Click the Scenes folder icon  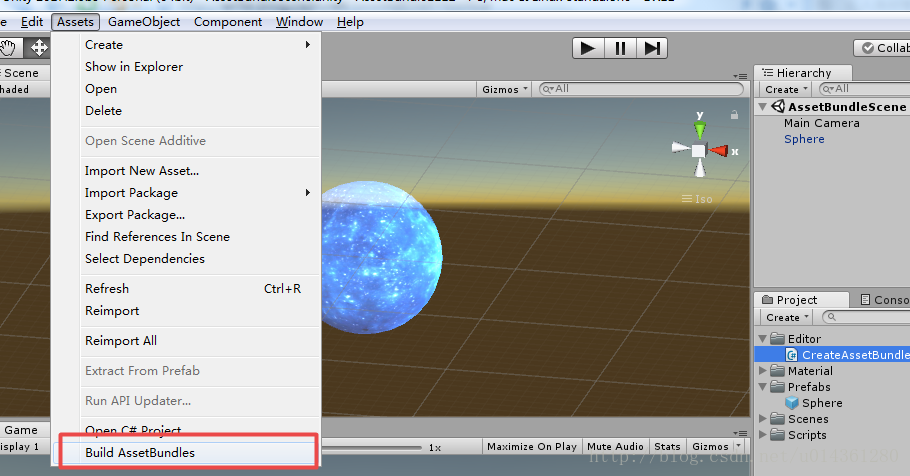pyautogui.click(x=777, y=419)
